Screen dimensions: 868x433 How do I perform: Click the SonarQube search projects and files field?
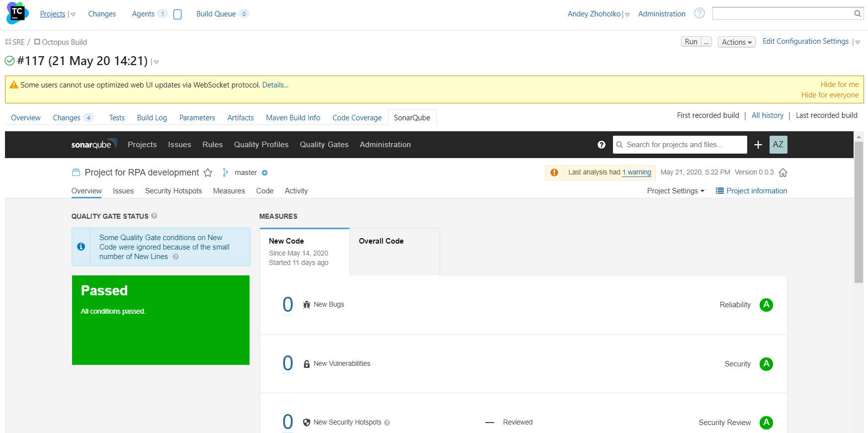coord(680,145)
